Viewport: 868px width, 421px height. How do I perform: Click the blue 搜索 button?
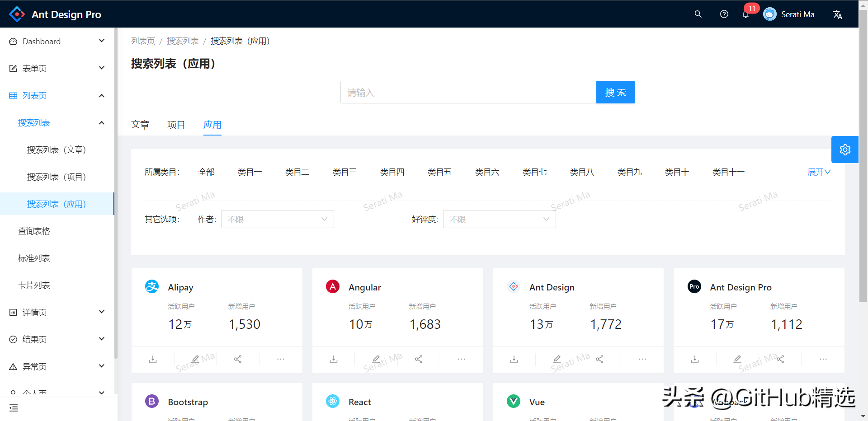pos(615,92)
